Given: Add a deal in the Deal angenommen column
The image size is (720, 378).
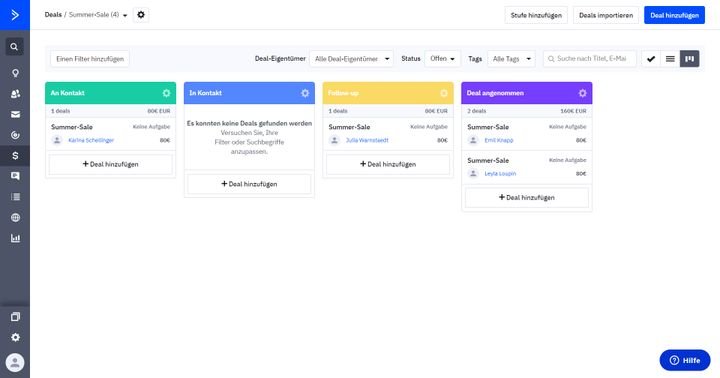Looking at the screenshot, I should [527, 197].
